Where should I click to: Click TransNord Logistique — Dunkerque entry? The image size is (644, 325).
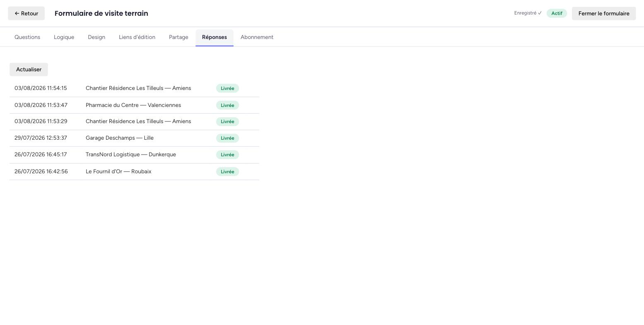pyautogui.click(x=131, y=155)
